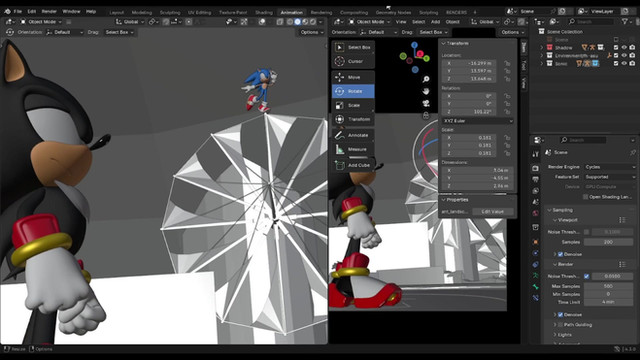Select the Add Cube tool
640x360 pixels.
[x=353, y=165]
